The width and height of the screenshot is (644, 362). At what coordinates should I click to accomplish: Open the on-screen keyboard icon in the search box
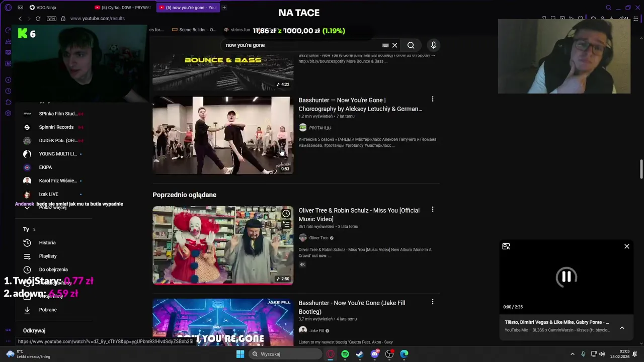tap(385, 45)
